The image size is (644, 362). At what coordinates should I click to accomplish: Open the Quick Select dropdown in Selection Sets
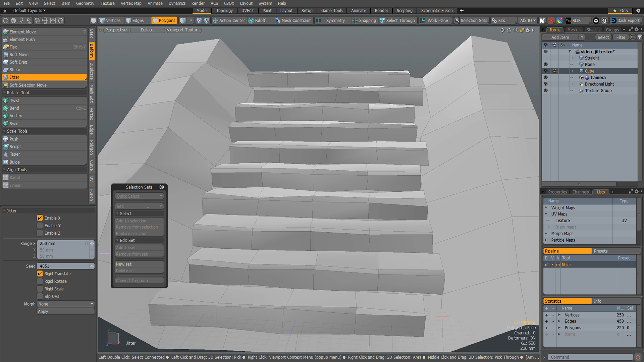[x=139, y=196]
